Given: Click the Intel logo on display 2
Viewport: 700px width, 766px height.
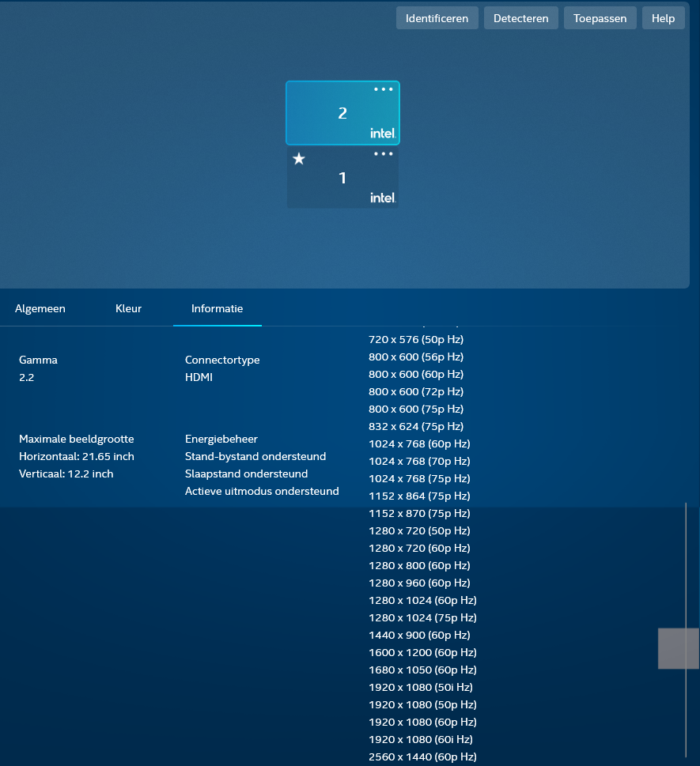Looking at the screenshot, I should [382, 133].
